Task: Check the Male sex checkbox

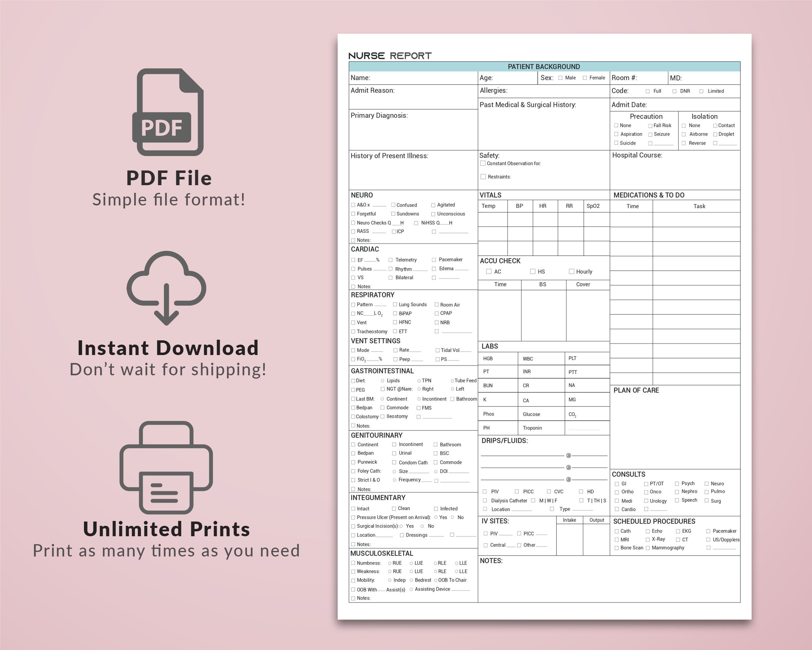Action: [561, 78]
